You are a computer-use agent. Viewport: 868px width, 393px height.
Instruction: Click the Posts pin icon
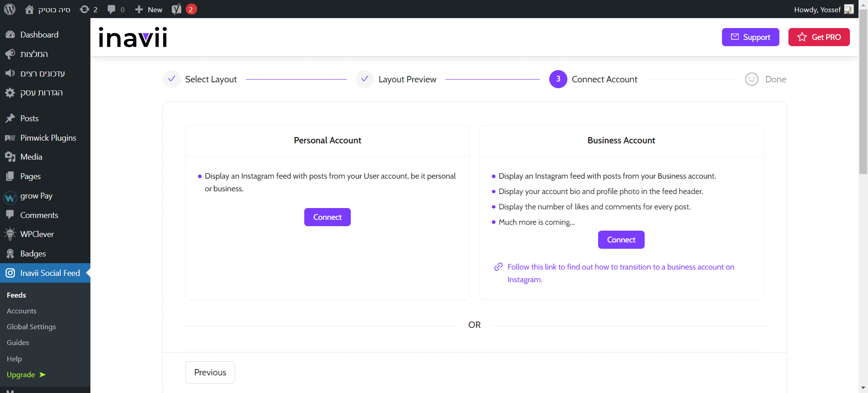coord(10,118)
